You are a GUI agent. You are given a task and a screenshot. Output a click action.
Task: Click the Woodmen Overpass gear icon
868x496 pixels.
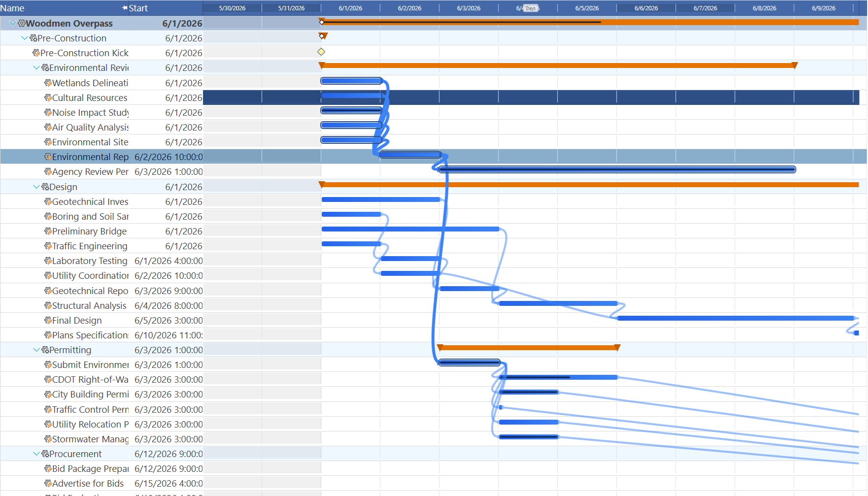22,23
